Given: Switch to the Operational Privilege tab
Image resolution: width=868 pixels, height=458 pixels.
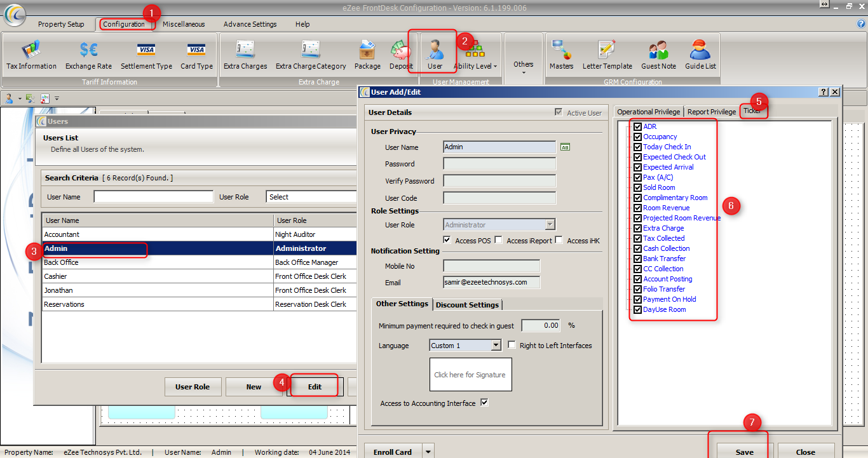Looking at the screenshot, I should coord(649,112).
